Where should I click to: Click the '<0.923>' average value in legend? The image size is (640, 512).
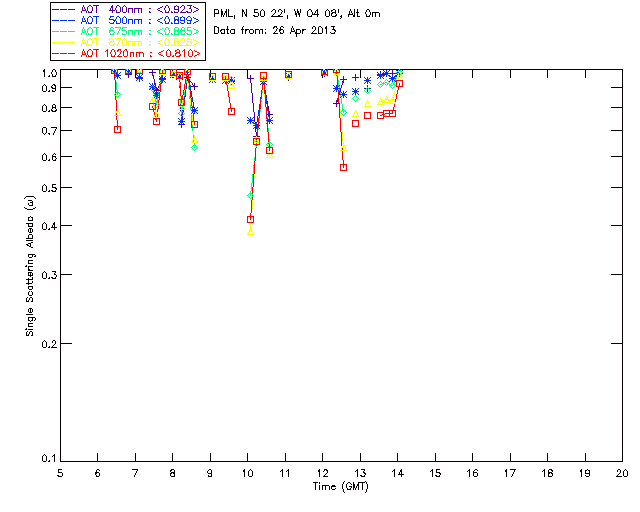click(178, 9)
